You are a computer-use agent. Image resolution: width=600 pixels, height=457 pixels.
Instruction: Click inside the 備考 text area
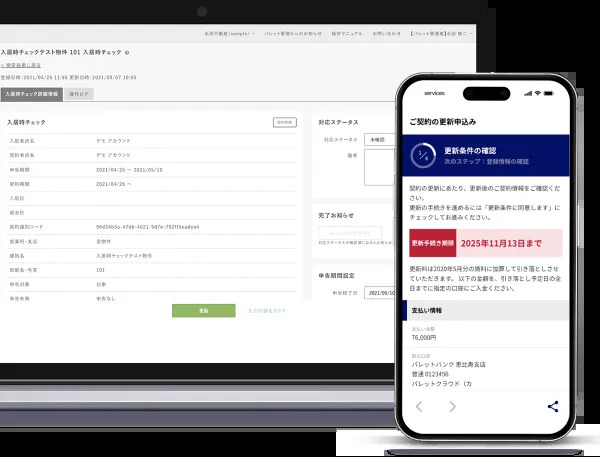click(379, 167)
